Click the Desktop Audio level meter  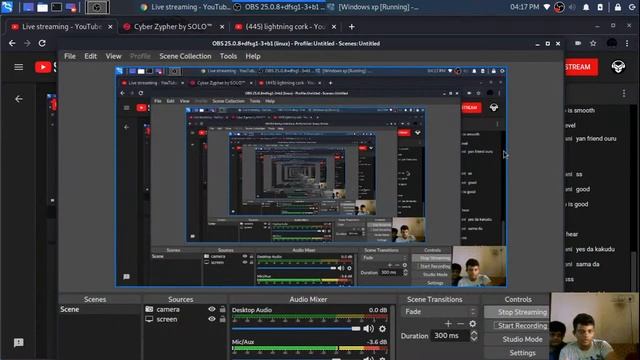pos(309,317)
